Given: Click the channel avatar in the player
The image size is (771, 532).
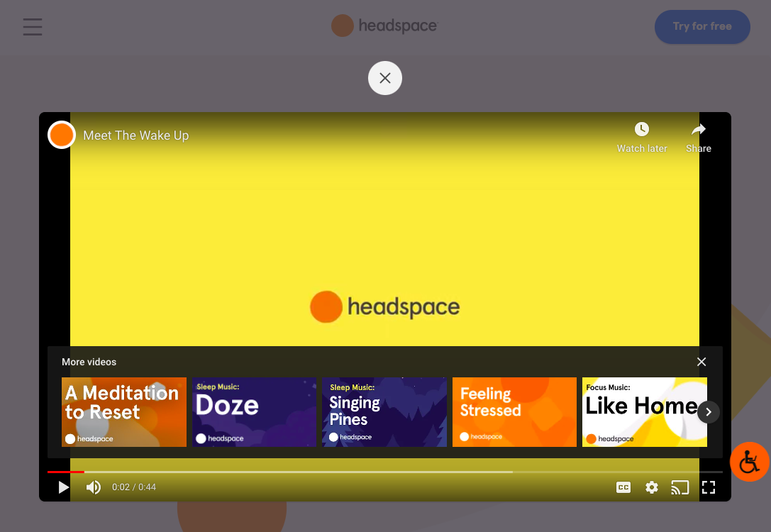Looking at the screenshot, I should coord(61,134).
